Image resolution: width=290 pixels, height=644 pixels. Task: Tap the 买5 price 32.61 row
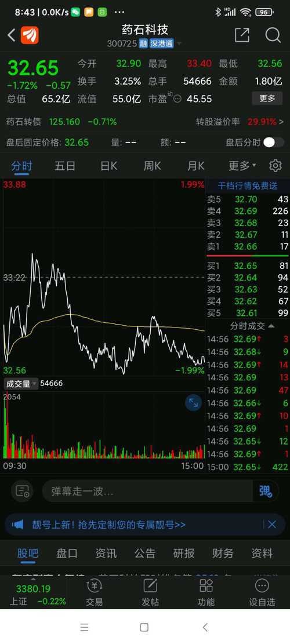247,313
